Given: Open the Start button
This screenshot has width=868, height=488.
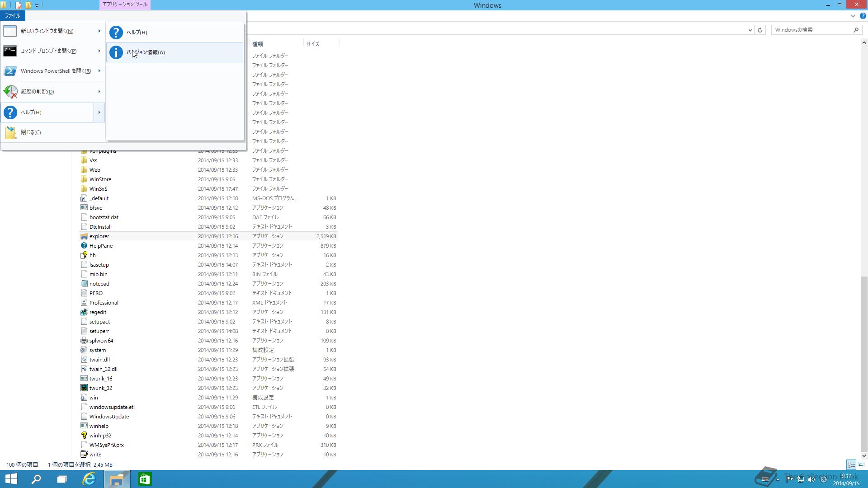Looking at the screenshot, I should pyautogui.click(x=11, y=479).
